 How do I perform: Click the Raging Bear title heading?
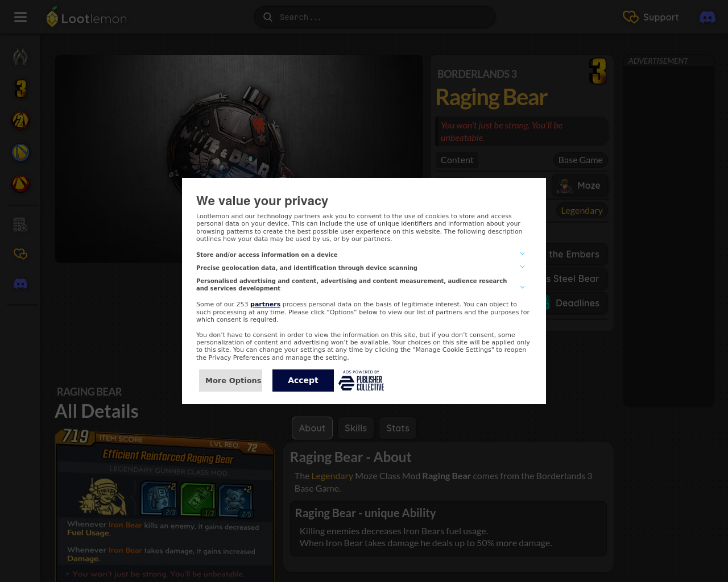491,97
